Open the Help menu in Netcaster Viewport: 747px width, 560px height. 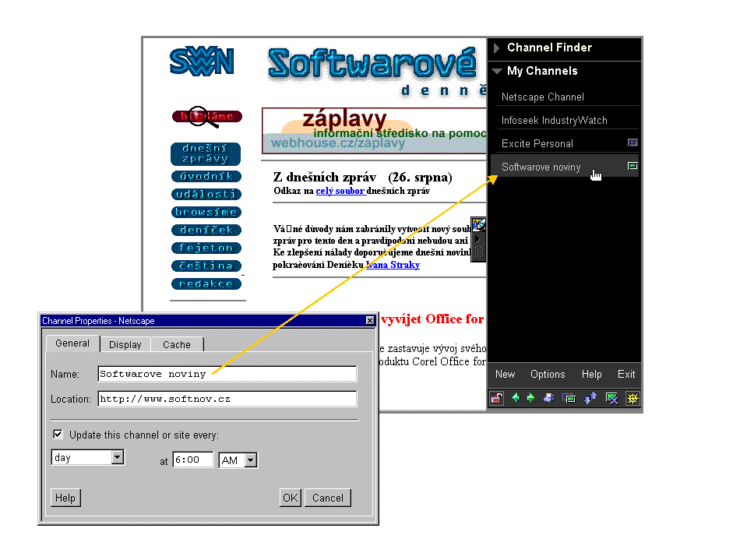click(x=592, y=375)
